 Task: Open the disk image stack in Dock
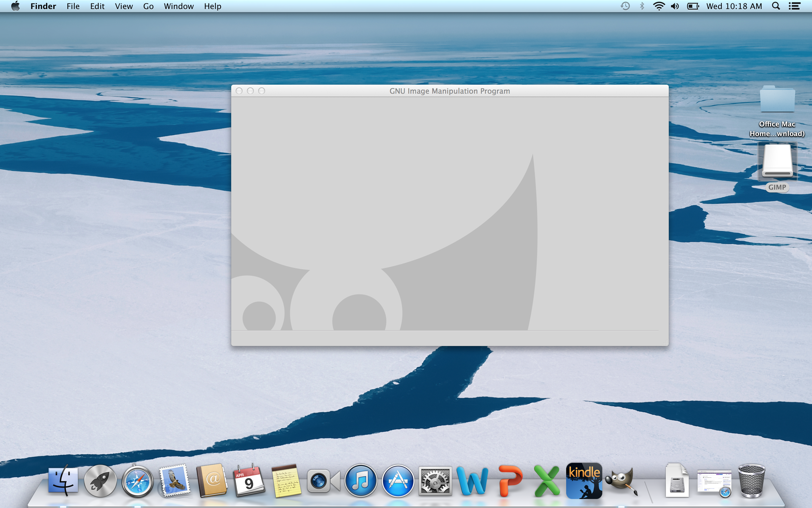click(x=677, y=481)
